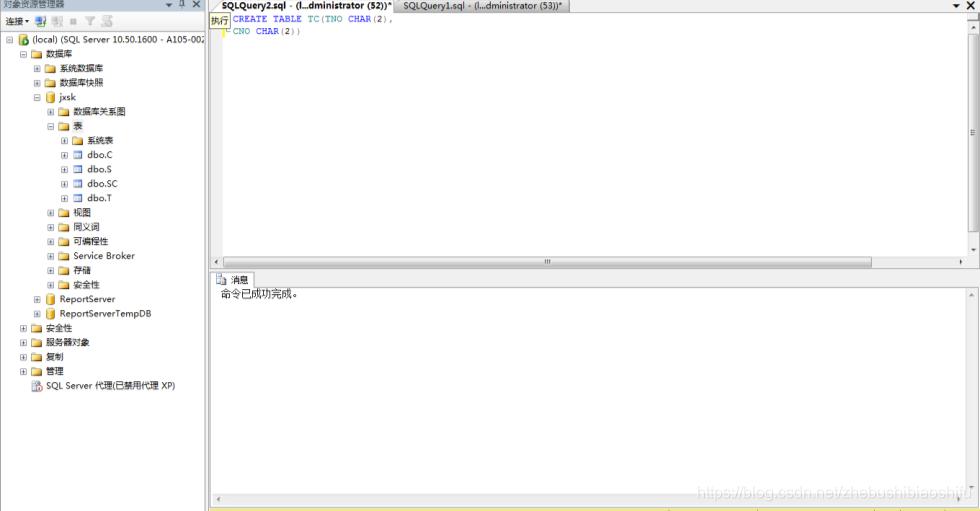Select the ReportServer database
The height and width of the screenshot is (511, 980).
[x=87, y=299]
